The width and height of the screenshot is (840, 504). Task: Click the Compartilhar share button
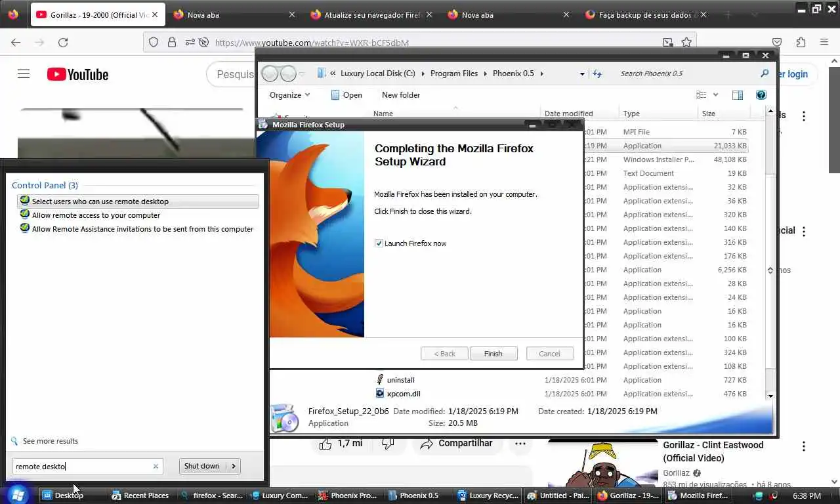pyautogui.click(x=457, y=444)
